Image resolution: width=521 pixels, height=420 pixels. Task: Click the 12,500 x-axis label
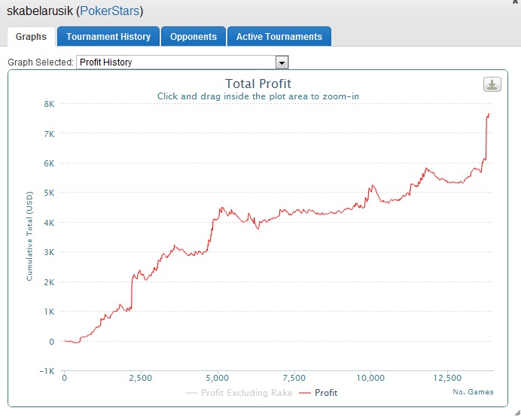coord(447,378)
